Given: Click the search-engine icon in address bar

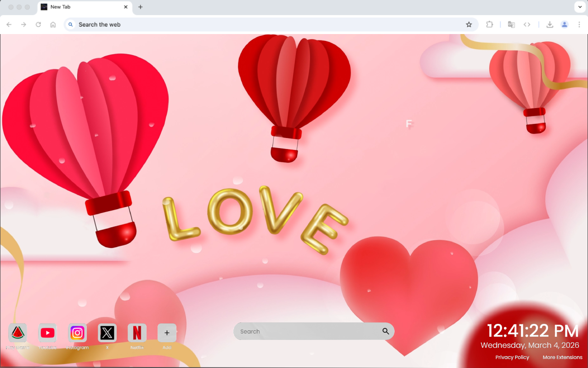Looking at the screenshot, I should point(70,24).
